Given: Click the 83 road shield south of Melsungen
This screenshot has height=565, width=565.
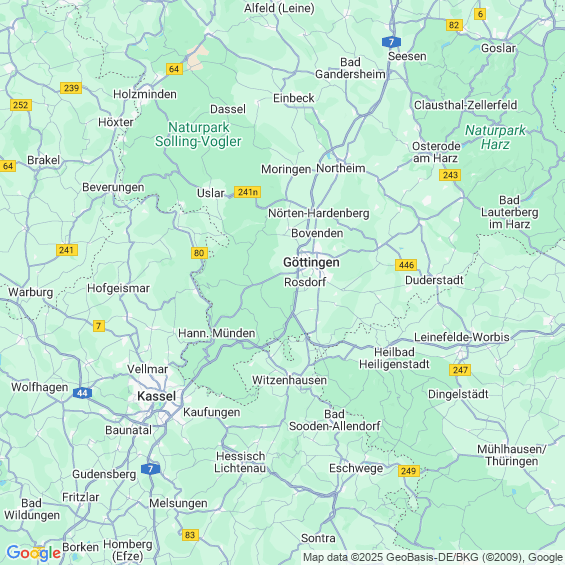Looking at the screenshot, I should pyautogui.click(x=190, y=535).
